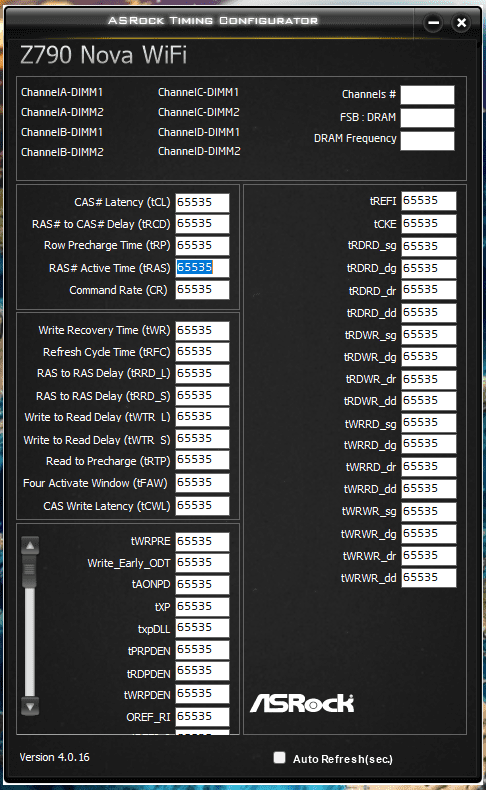Click the tRDWR_dr value field
Image resolution: width=486 pixels, height=790 pixels.
click(x=429, y=379)
